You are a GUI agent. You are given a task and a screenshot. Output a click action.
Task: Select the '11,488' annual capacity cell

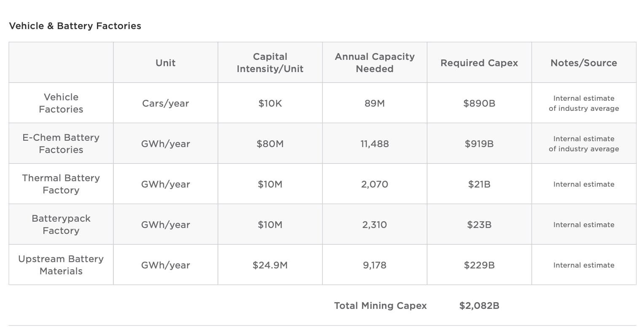point(374,144)
